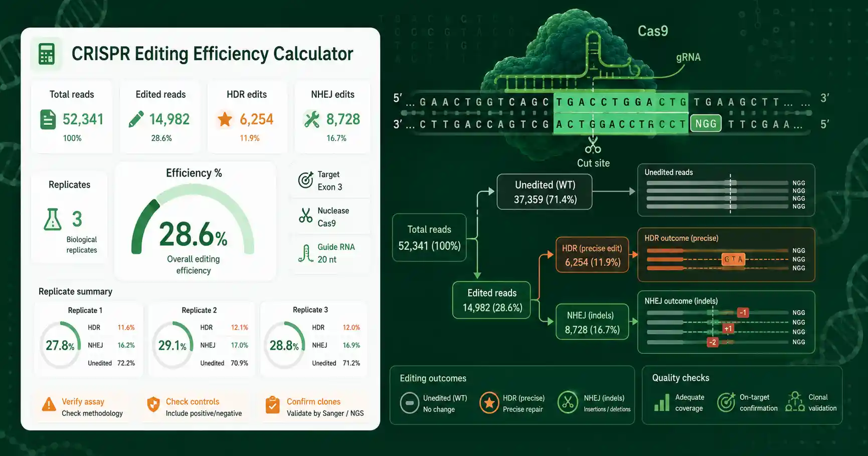
Task: Click the HDR edits value 6,254
Action: (x=256, y=119)
